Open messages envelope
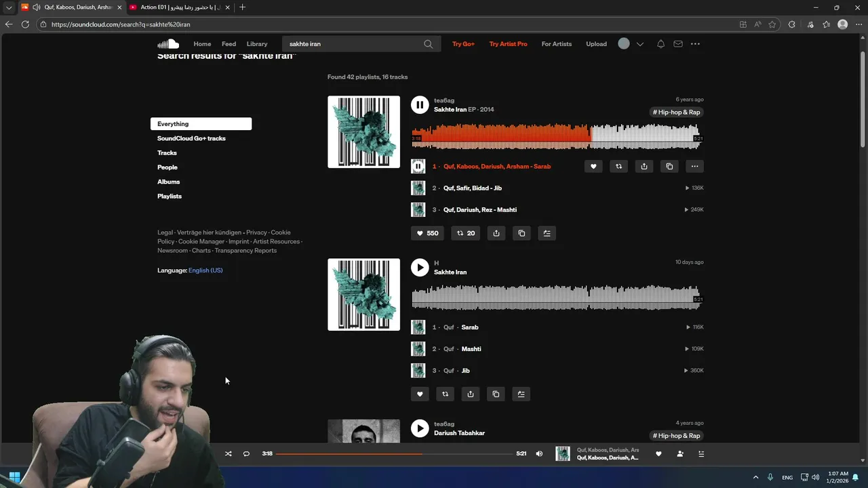868x488 pixels. (x=678, y=44)
